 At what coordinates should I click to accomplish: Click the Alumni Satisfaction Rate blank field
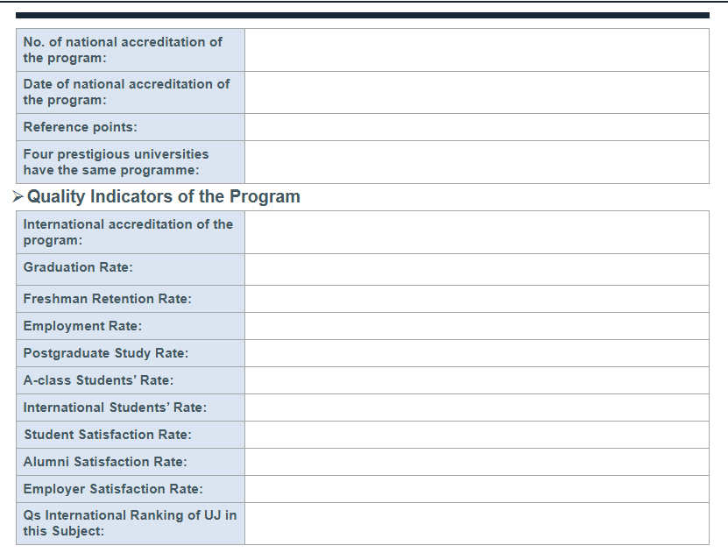(x=476, y=462)
